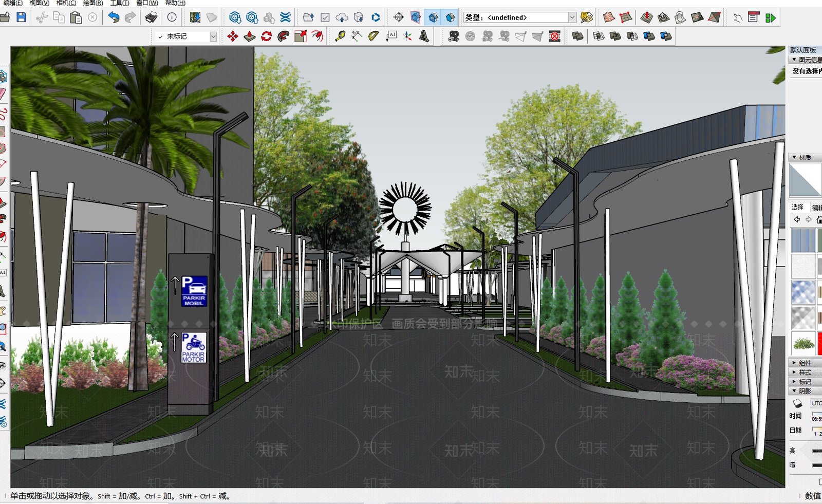This screenshot has height=504, width=822.
Task: Toggle the highlighted left-view house icon
Action: tap(451, 17)
